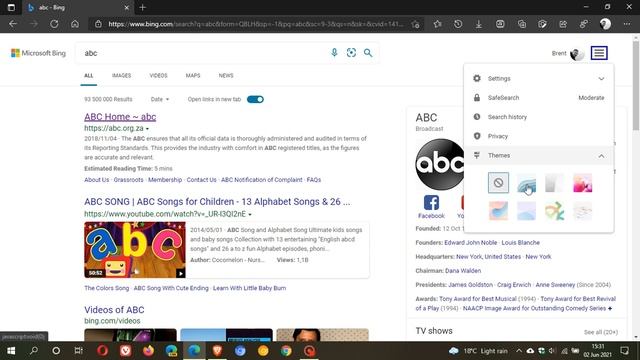The height and width of the screenshot is (360, 640).
Task: Click the browser address bar URL
Action: [x=256, y=24]
